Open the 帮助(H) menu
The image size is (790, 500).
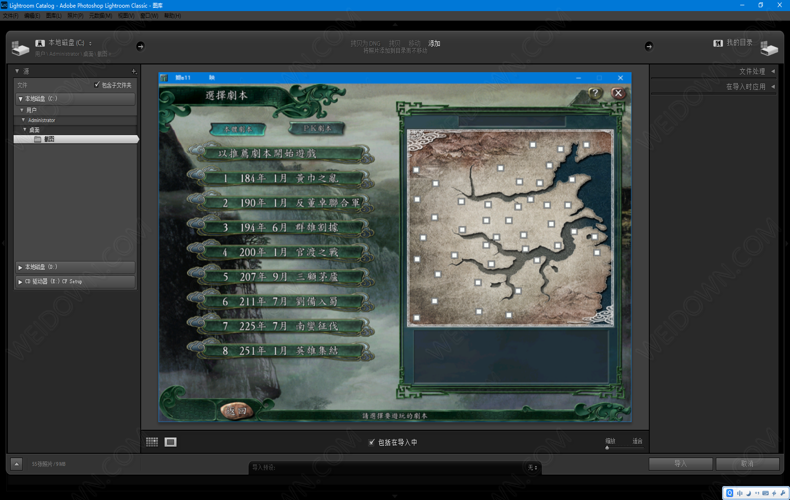pyautogui.click(x=172, y=16)
